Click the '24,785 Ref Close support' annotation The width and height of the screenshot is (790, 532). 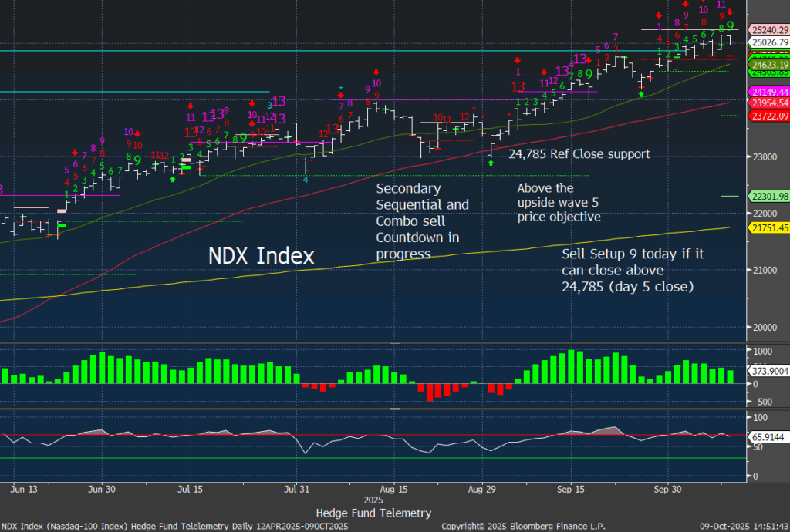(579, 154)
